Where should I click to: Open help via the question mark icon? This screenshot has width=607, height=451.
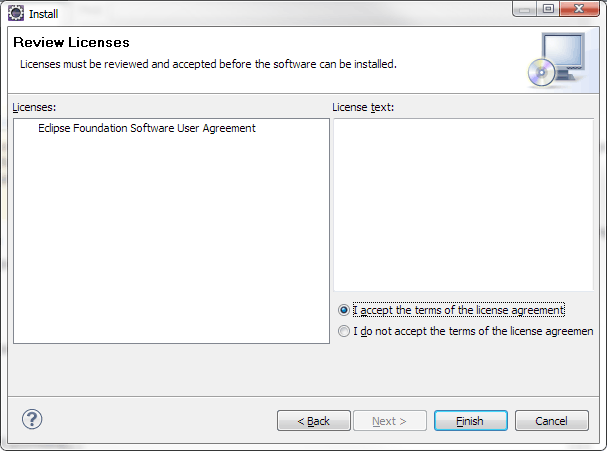click(x=32, y=419)
